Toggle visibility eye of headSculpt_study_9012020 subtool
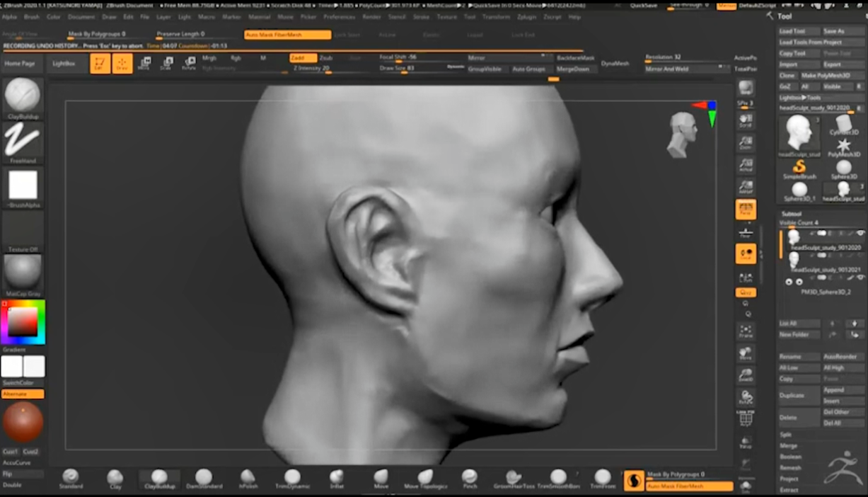 860,233
